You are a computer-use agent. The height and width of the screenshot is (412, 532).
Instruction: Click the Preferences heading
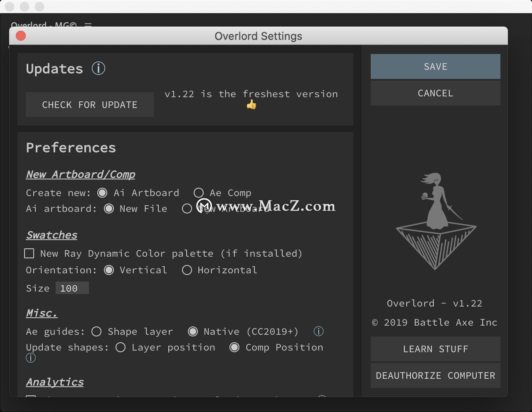click(71, 148)
